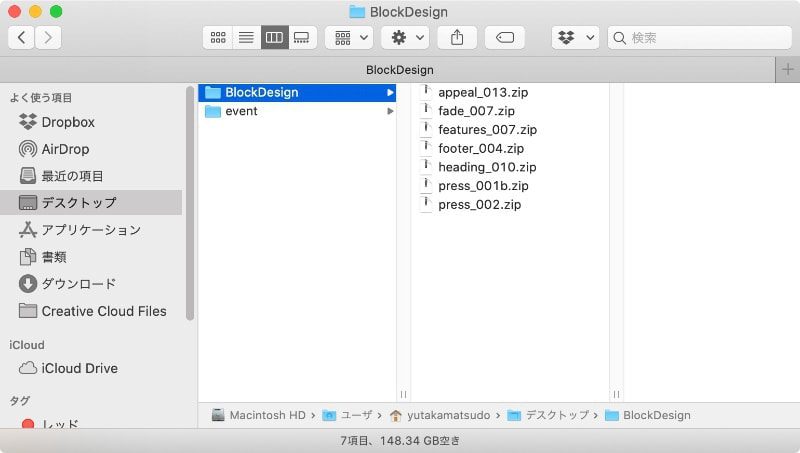Viewport: 800px width, 453px height.
Task: Open the gear action menu
Action: point(405,38)
